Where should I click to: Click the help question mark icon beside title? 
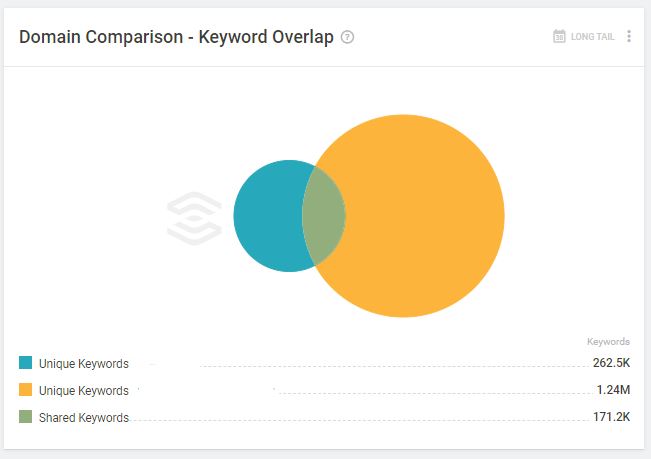(x=347, y=37)
